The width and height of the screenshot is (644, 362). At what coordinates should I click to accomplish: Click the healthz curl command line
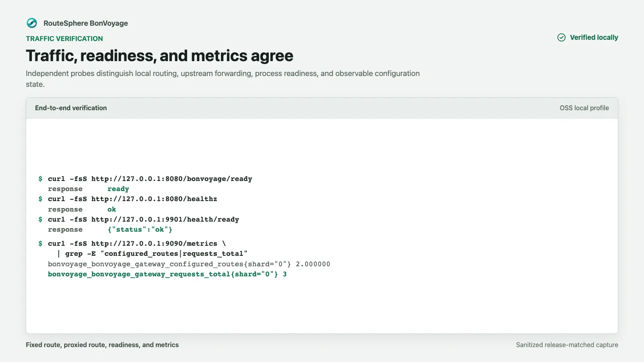pyautogui.click(x=132, y=199)
